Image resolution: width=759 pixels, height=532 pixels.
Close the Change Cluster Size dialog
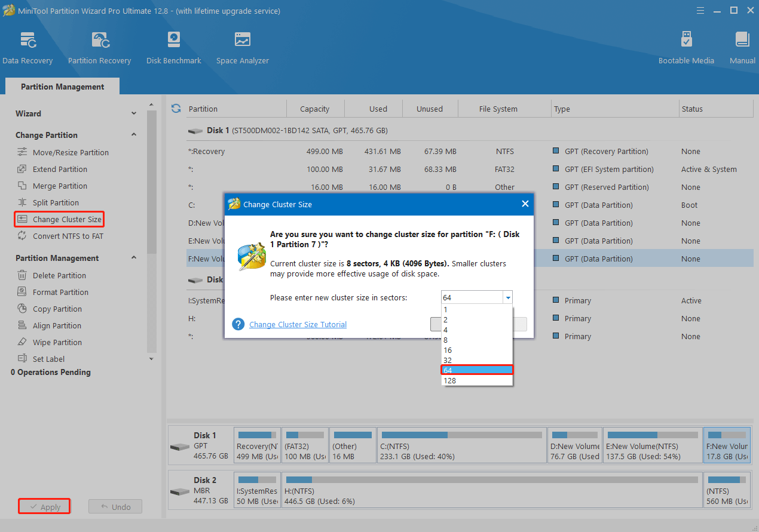point(525,204)
